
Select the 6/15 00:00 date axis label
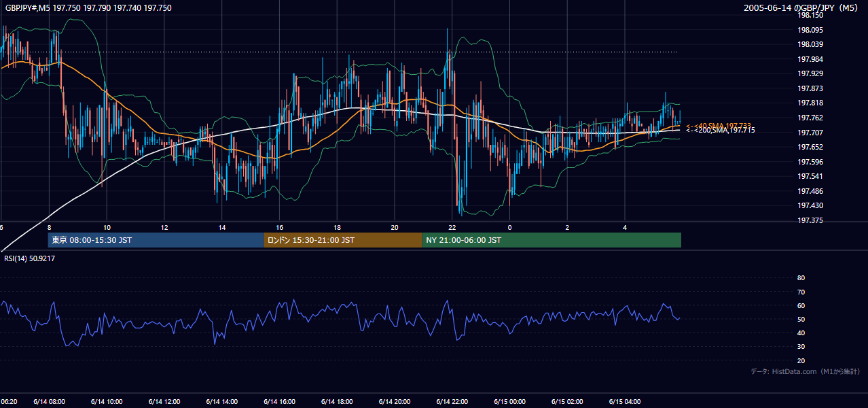(x=510, y=402)
